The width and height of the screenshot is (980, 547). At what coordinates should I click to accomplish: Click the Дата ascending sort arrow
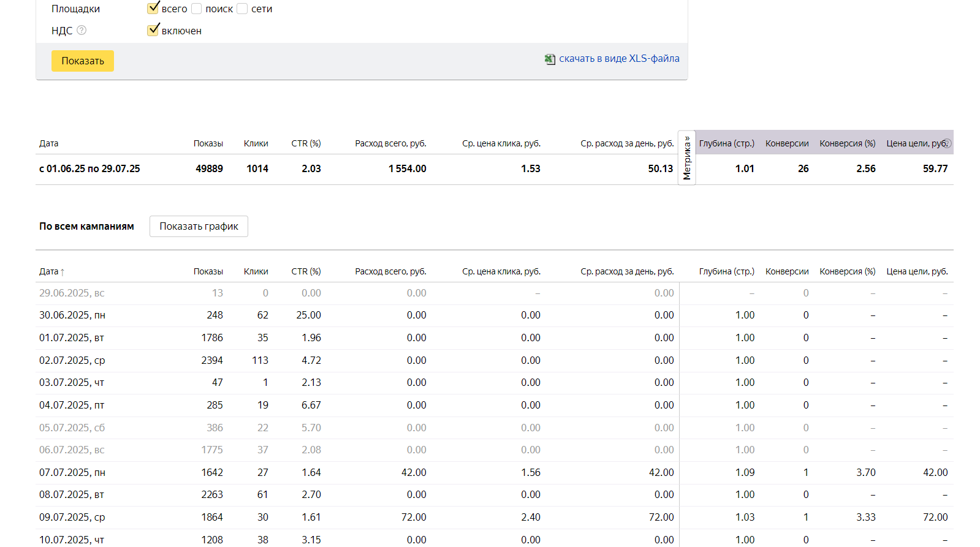(63, 272)
